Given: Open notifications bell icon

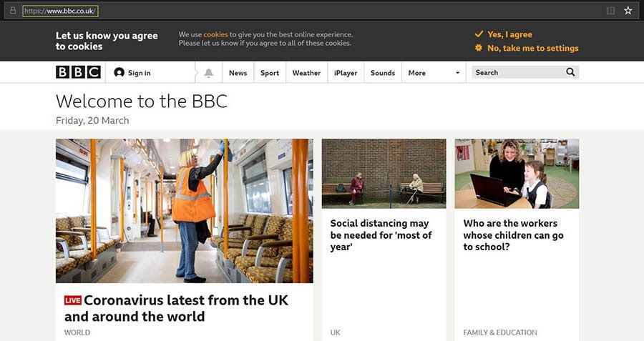Looking at the screenshot, I should coord(209,73).
